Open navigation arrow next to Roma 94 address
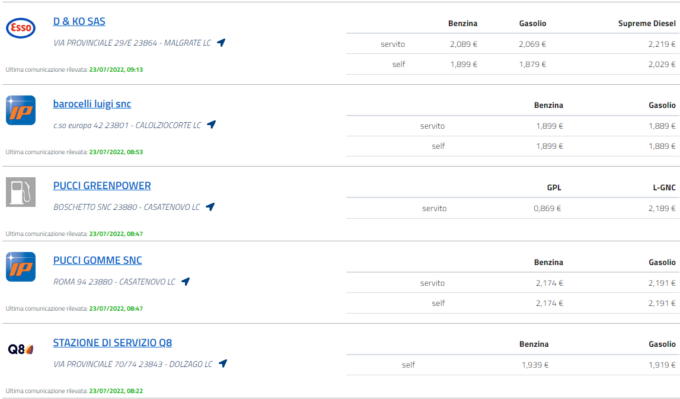 click(x=186, y=281)
